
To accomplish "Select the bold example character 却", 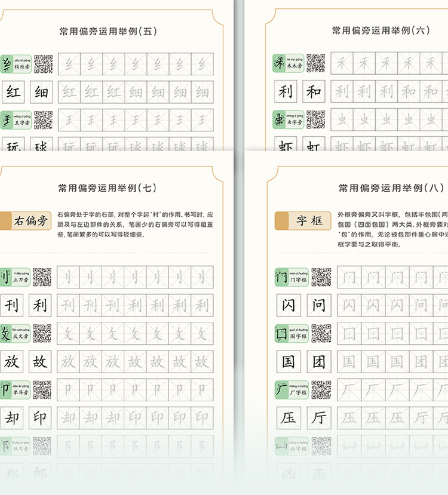I will [x=12, y=418].
